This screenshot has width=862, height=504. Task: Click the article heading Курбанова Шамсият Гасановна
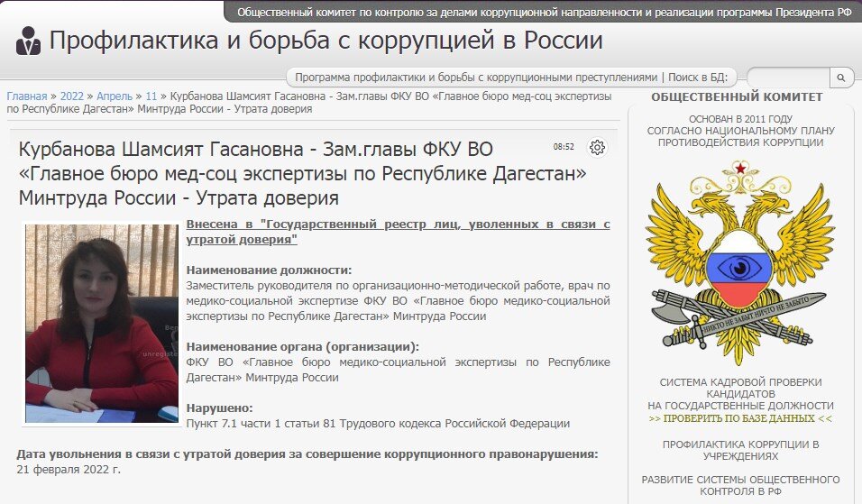coord(302,173)
